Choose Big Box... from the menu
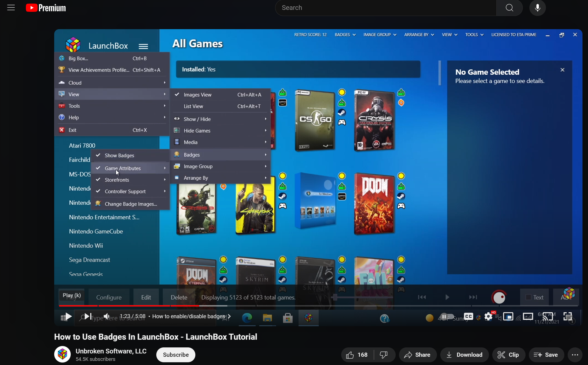 [112, 58]
